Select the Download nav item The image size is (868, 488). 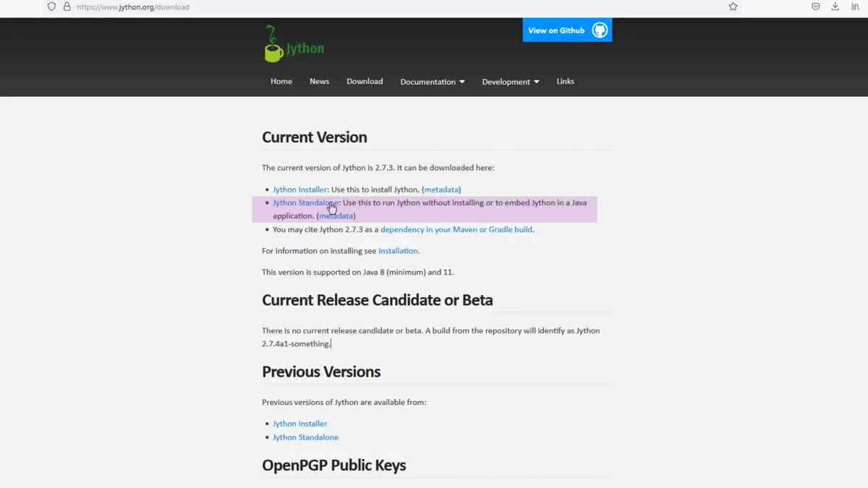pyautogui.click(x=365, y=81)
